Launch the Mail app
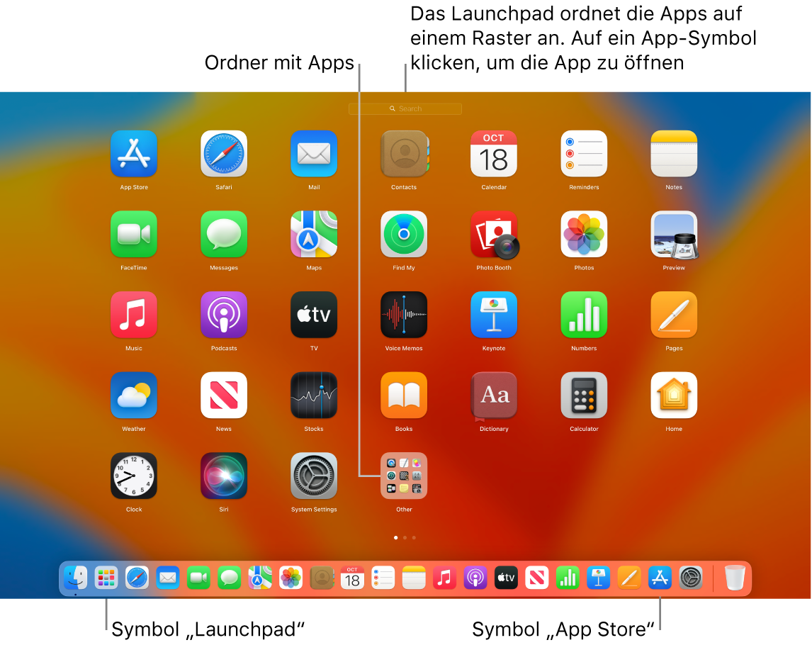The image size is (812, 645). [313, 154]
